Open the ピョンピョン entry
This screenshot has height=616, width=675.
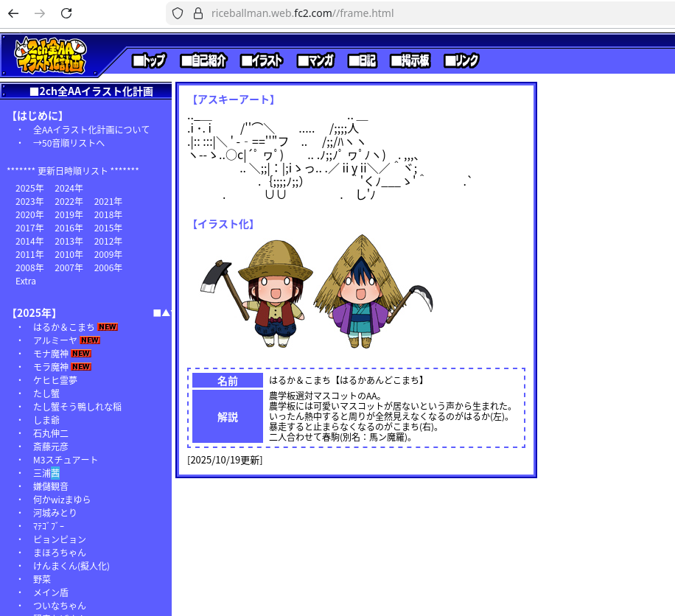[x=60, y=539]
